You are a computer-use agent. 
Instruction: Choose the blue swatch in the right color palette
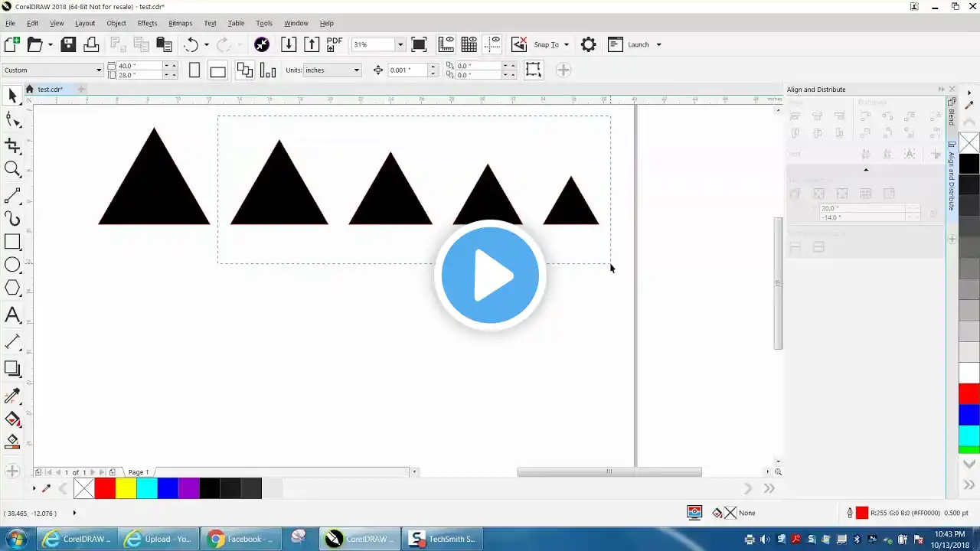[969, 416]
